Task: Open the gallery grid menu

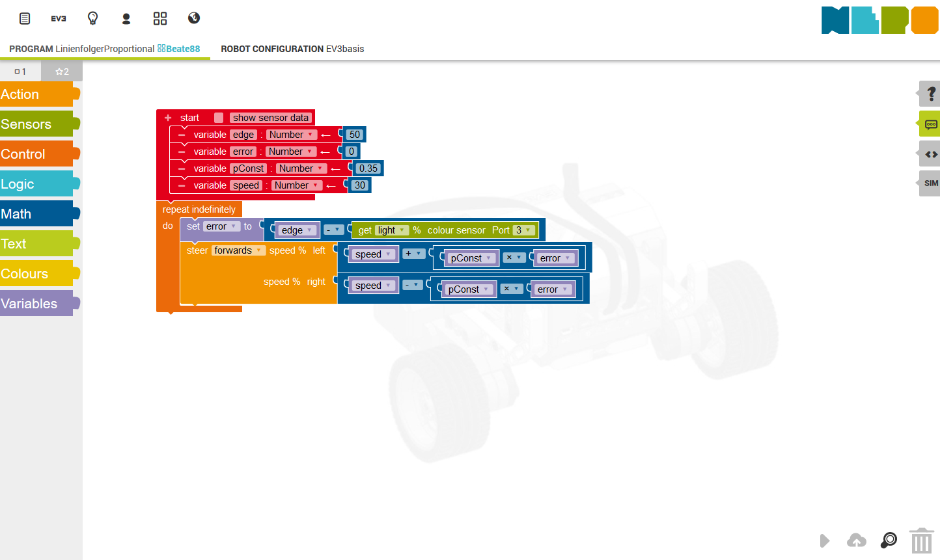Action: pos(160,18)
